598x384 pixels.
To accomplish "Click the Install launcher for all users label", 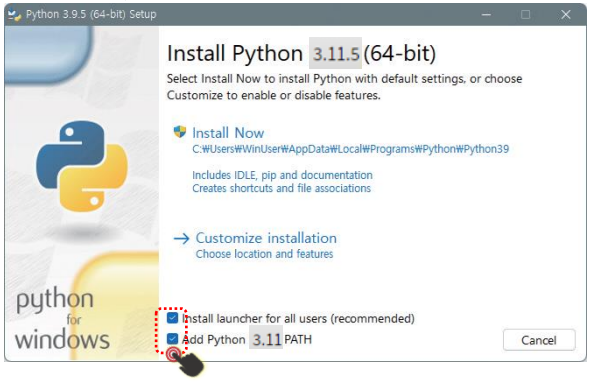I will 298,319.
